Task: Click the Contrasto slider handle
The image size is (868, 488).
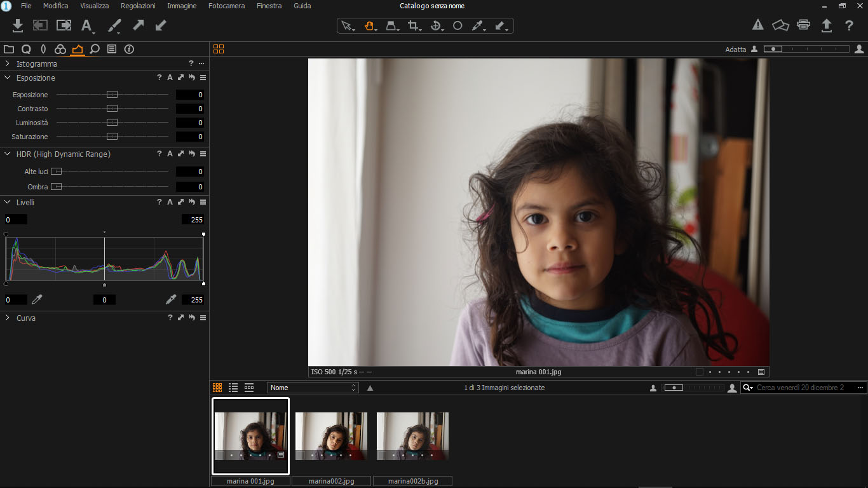Action: coord(112,109)
